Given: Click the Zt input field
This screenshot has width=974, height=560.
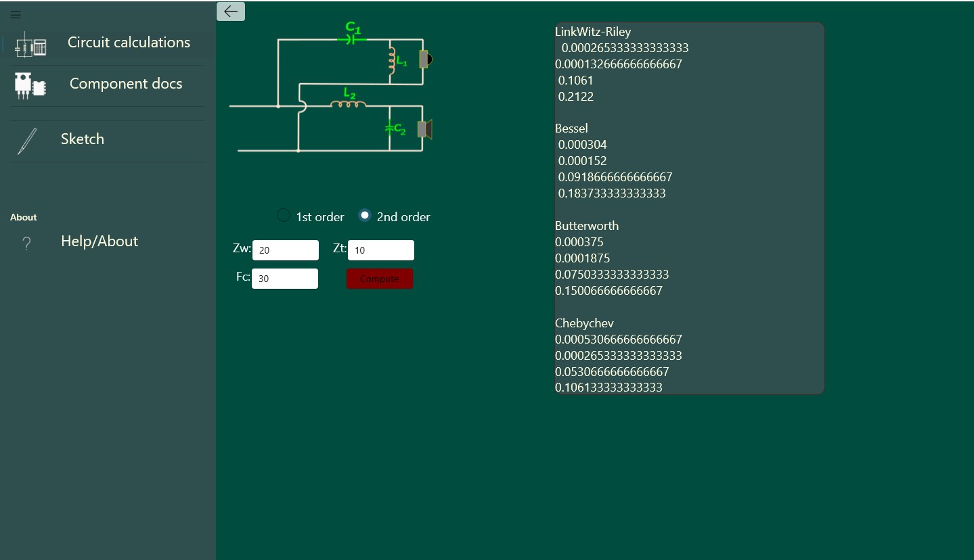Looking at the screenshot, I should [380, 250].
